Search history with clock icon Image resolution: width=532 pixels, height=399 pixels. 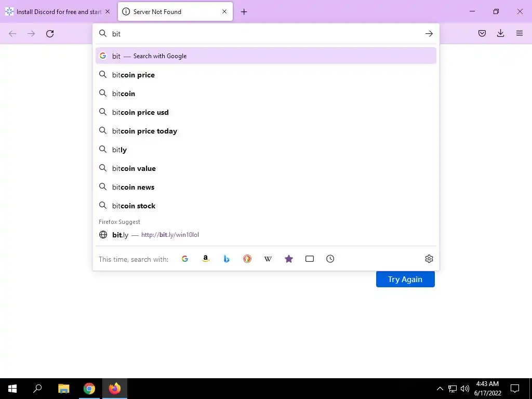click(330, 259)
